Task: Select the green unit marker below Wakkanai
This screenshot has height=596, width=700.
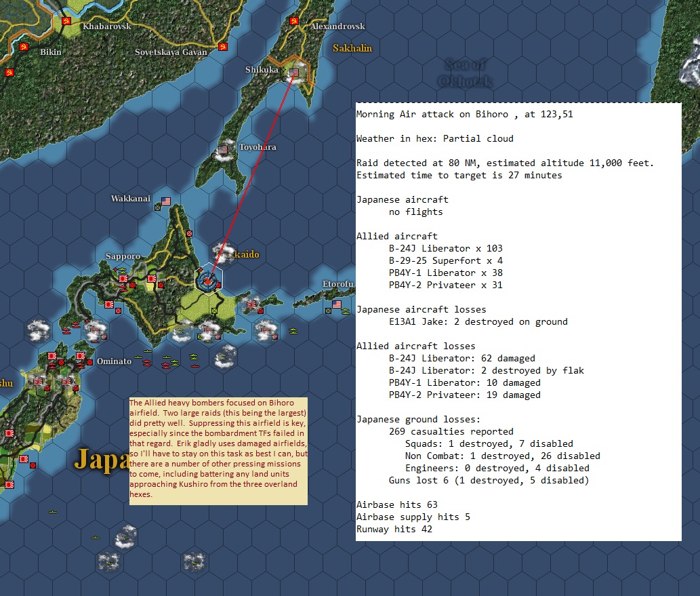Action: (x=158, y=207)
